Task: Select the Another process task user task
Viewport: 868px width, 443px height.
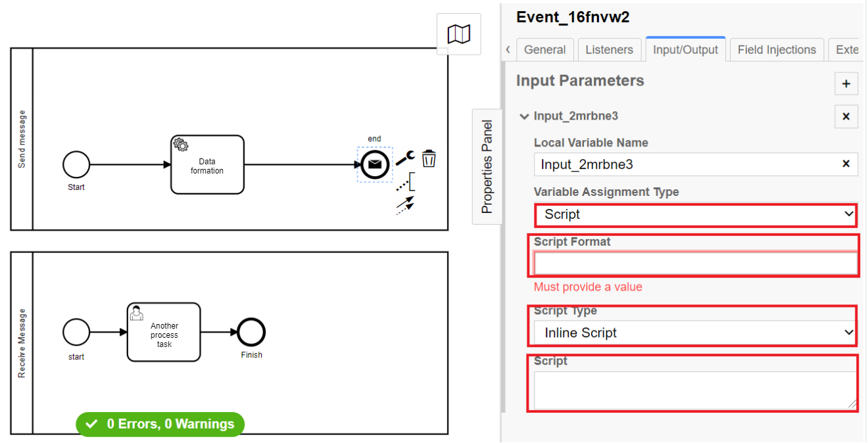Action: click(x=164, y=332)
